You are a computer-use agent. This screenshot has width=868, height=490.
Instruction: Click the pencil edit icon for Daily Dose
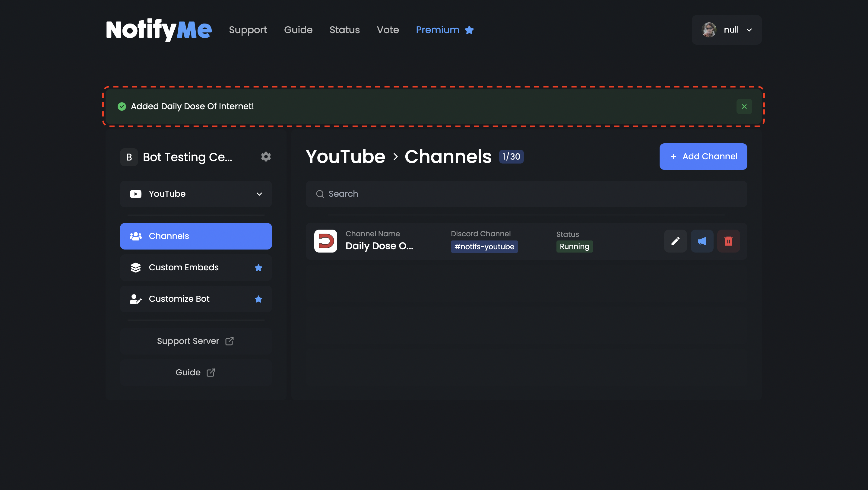click(675, 241)
